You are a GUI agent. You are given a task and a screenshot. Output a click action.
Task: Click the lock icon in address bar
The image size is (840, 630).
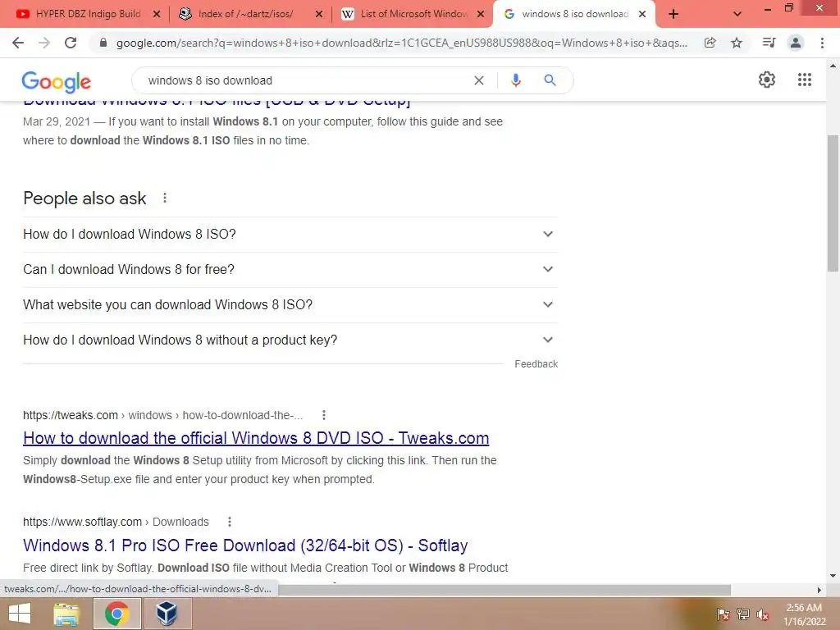pos(103,43)
